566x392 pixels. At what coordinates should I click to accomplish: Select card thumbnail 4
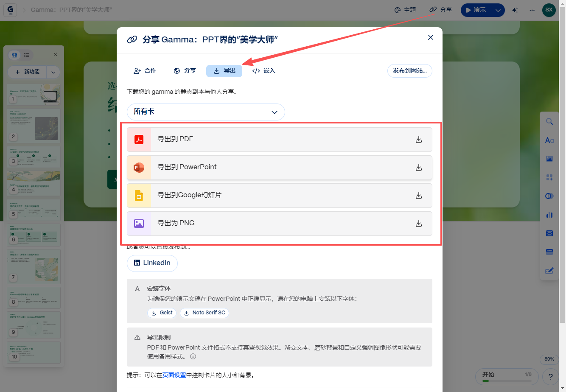point(34,183)
